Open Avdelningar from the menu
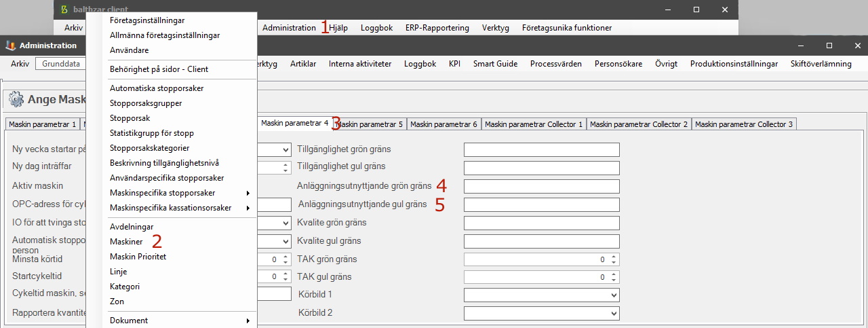This screenshot has width=868, height=328. tap(132, 227)
